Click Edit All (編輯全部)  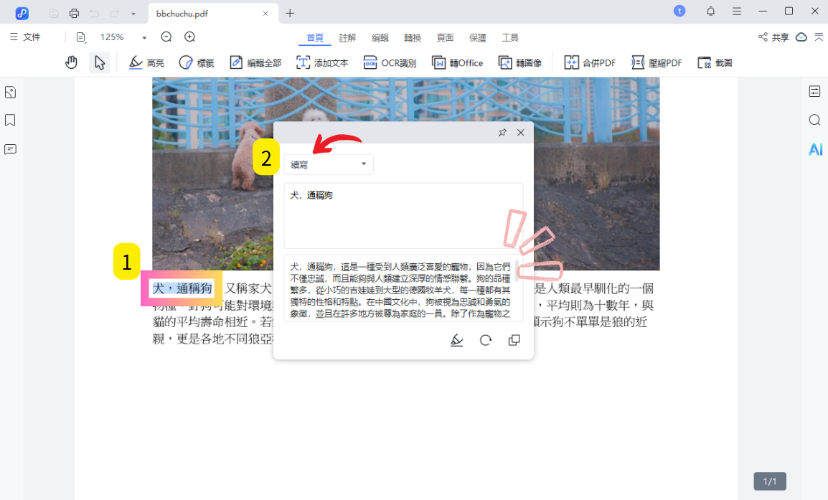tap(255, 63)
